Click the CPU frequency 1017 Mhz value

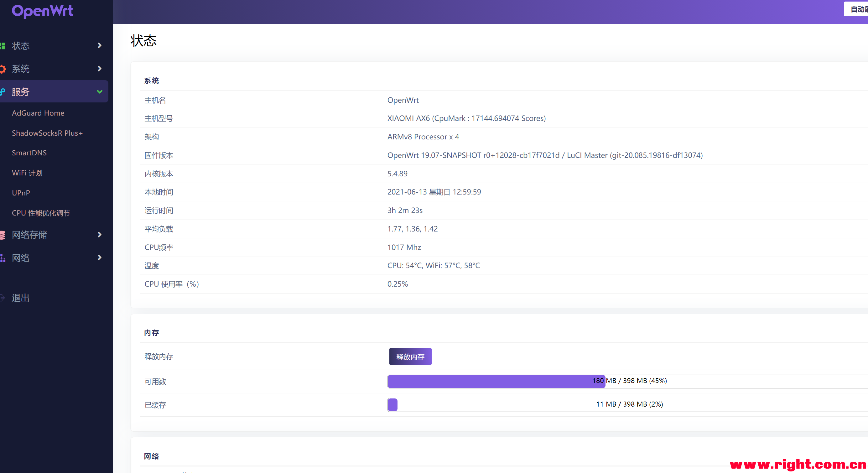404,247
